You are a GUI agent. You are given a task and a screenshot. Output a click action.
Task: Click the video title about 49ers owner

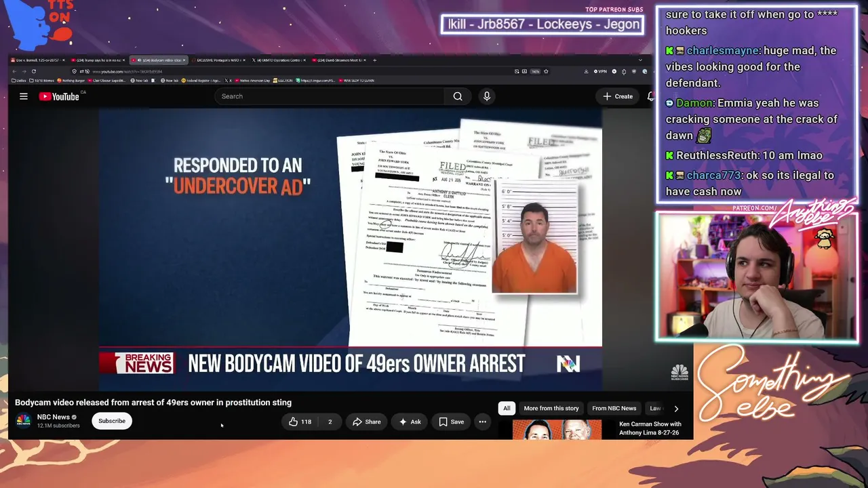[x=153, y=403]
